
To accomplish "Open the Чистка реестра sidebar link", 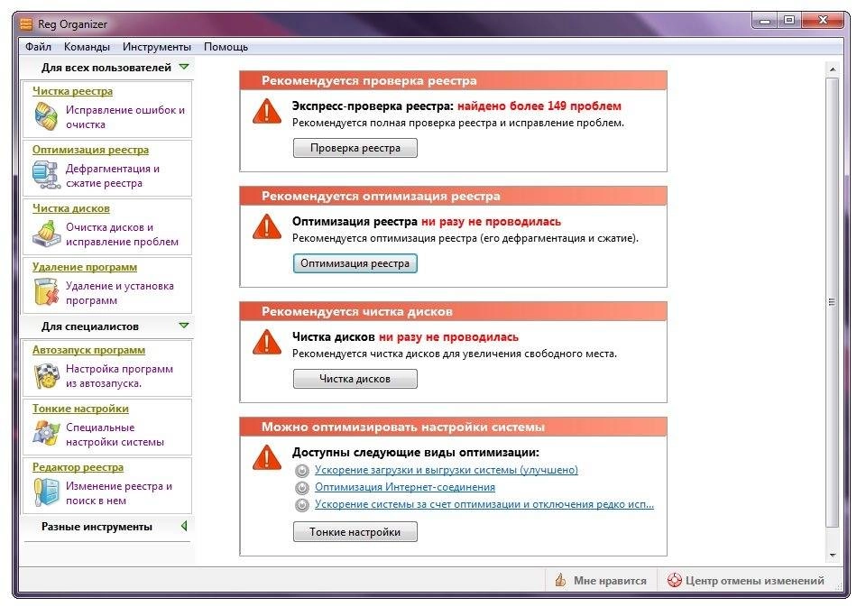I will pos(72,91).
